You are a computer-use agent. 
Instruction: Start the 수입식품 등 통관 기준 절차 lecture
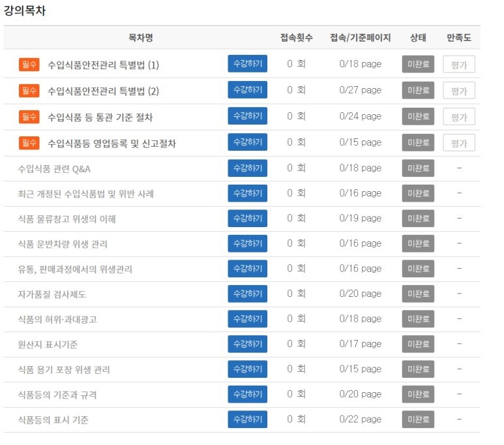(x=248, y=116)
